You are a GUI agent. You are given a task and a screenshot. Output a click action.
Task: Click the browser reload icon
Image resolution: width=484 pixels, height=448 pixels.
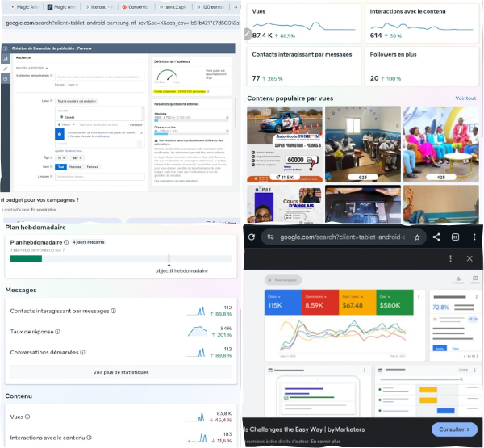coord(252,237)
